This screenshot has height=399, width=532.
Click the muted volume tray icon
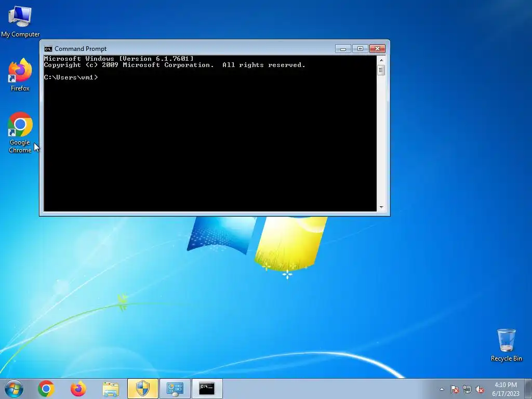coord(480,389)
